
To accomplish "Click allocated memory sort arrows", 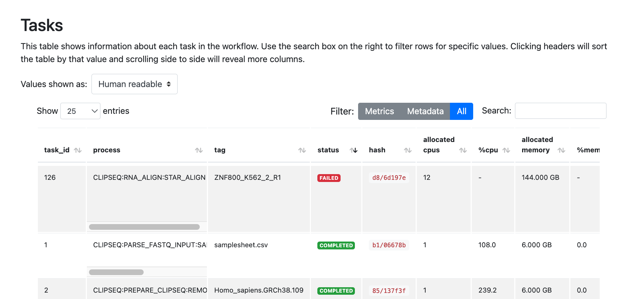I will [x=561, y=150].
